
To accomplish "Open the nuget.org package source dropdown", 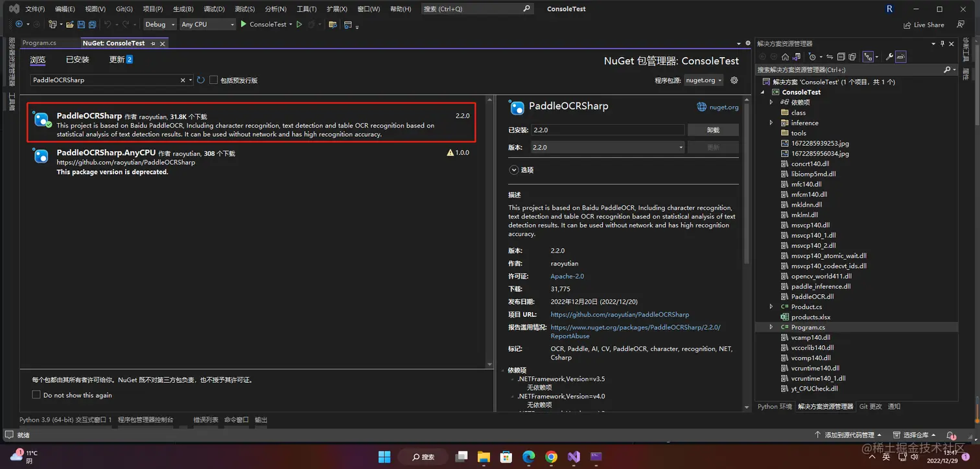I will pos(704,80).
